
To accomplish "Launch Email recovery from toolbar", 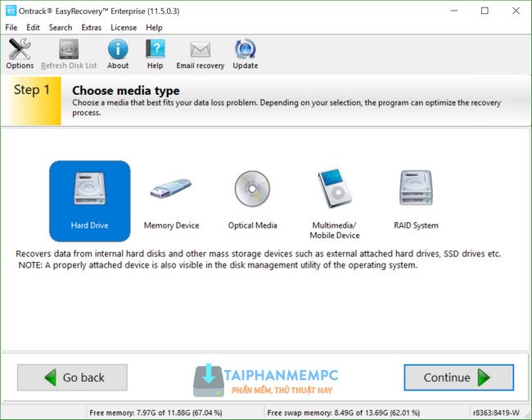I will 201,53.
